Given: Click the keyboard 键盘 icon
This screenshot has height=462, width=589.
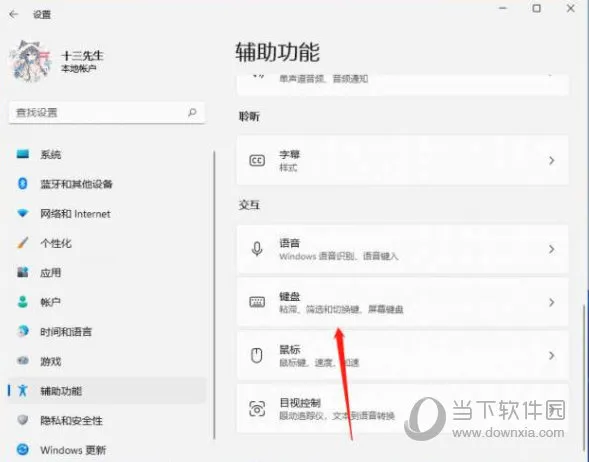Looking at the screenshot, I should [x=257, y=302].
